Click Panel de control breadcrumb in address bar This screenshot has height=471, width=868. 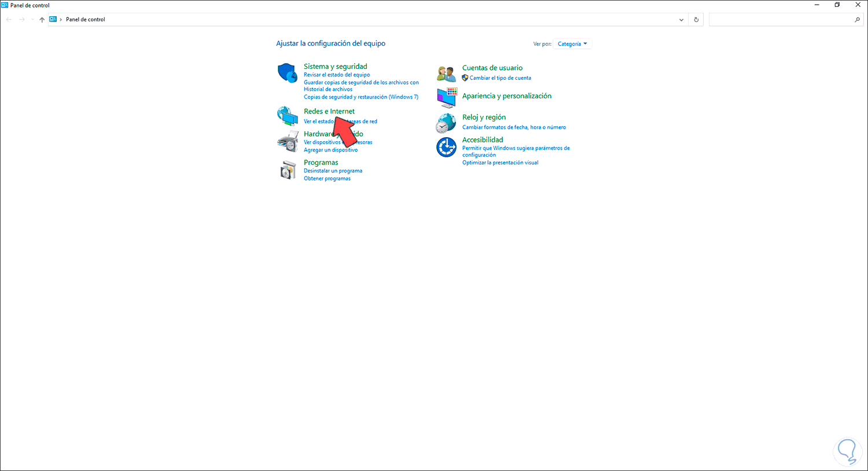[x=85, y=20]
